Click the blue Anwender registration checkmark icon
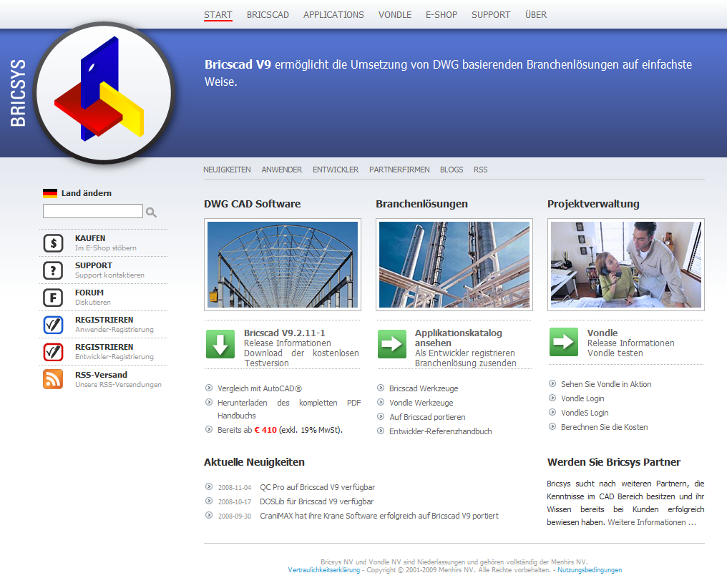The width and height of the screenshot is (727, 588). [54, 325]
